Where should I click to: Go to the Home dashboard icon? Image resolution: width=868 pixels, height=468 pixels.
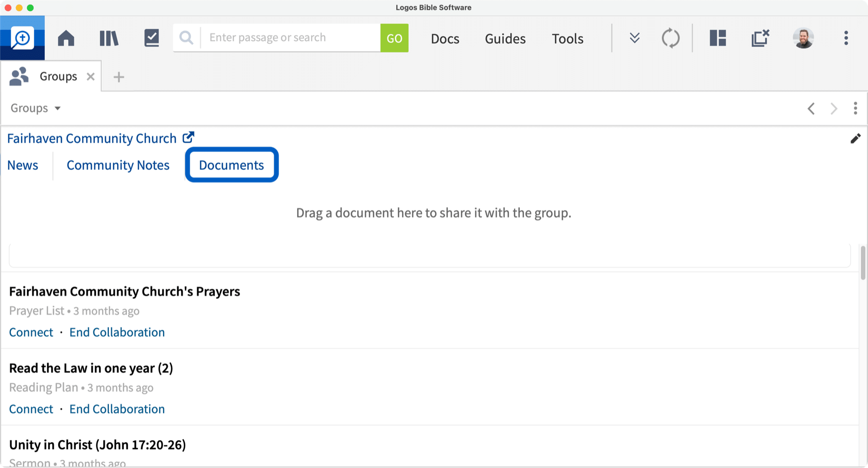66,38
